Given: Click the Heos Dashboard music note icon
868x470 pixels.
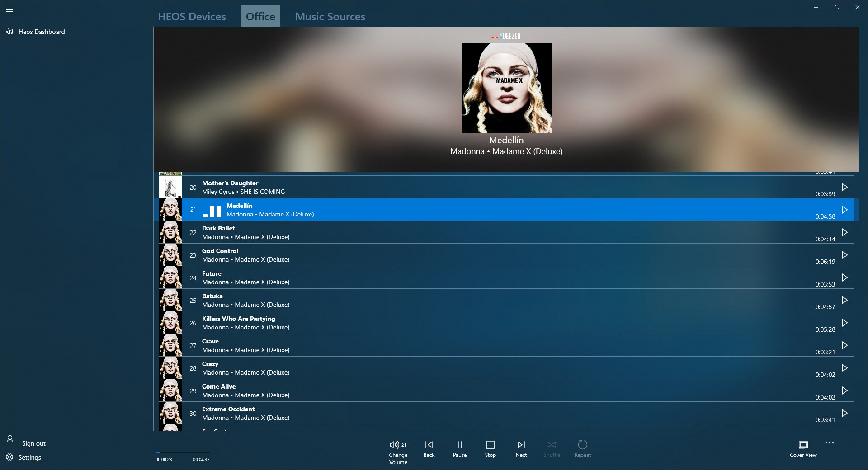Looking at the screenshot, I should pyautogui.click(x=9, y=32).
